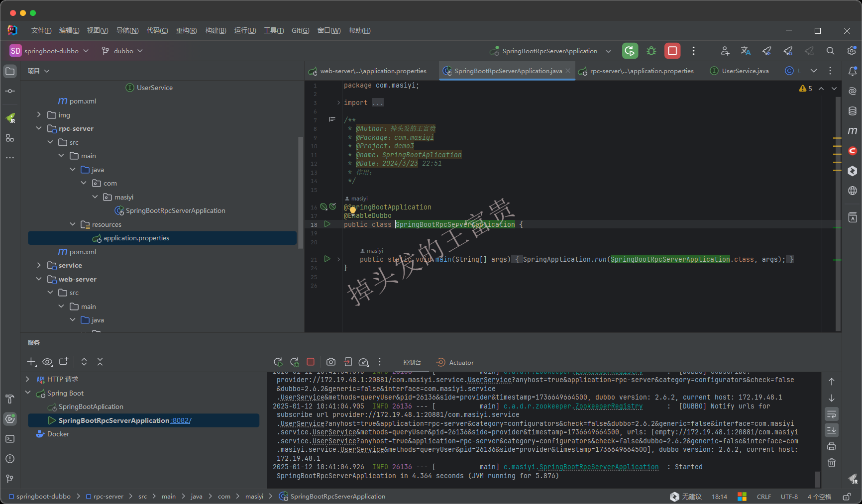Image resolution: width=862 pixels, height=504 pixels.
Task: Click the warnings indicator showing 5
Action: 806,88
